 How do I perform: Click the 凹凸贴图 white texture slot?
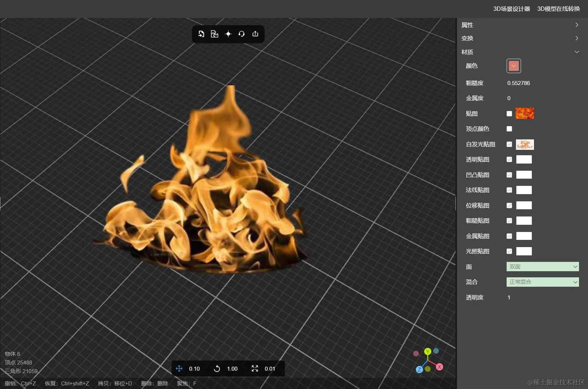[x=524, y=175]
